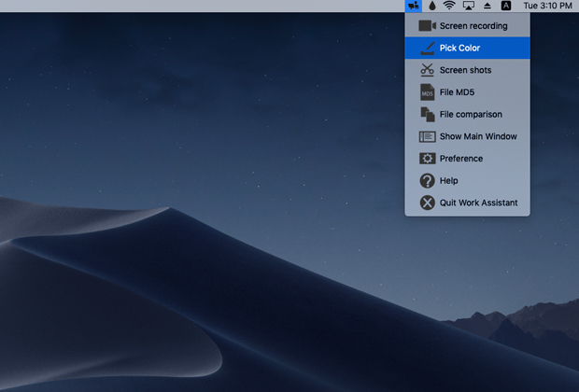Image resolution: width=579 pixels, height=392 pixels.
Task: Click the two-documents icon beside File comparison
Action: [427, 115]
